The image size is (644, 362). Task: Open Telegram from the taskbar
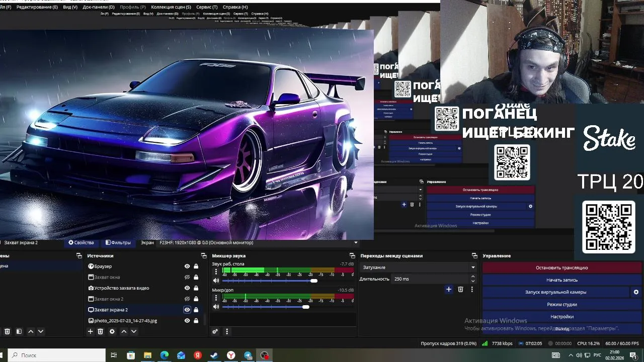248,355
